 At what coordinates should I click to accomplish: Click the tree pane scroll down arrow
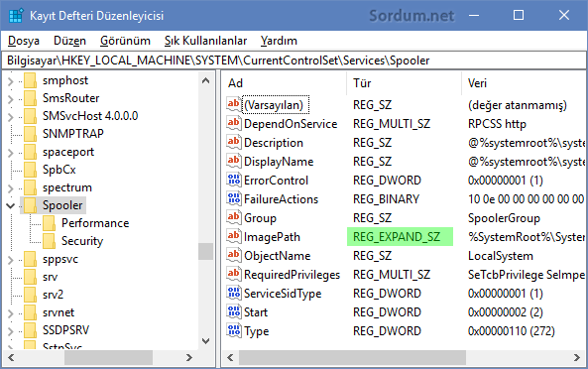tap(205, 340)
